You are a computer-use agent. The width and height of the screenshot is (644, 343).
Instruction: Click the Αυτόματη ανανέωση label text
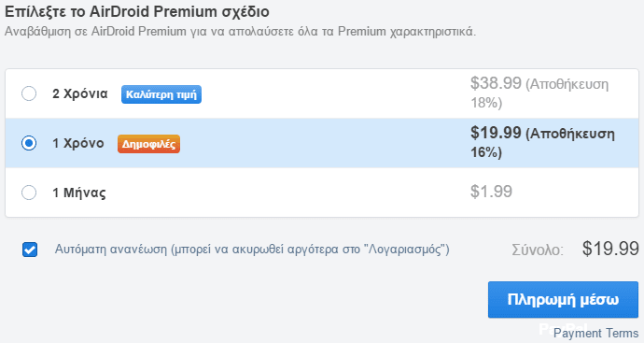pyautogui.click(x=252, y=250)
